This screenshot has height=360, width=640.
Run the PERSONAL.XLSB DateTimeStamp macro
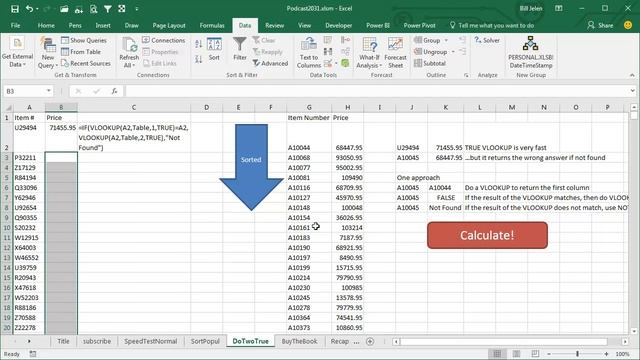tap(531, 52)
